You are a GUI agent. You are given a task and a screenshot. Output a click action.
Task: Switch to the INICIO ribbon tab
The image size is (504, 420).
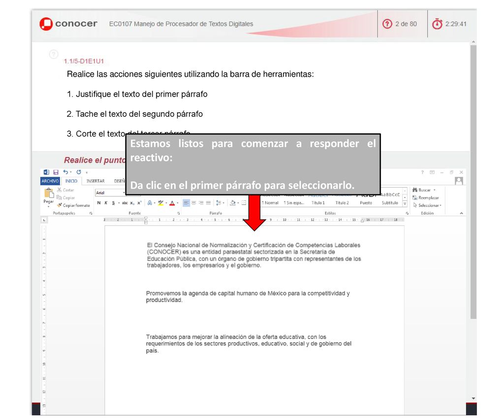click(71, 181)
